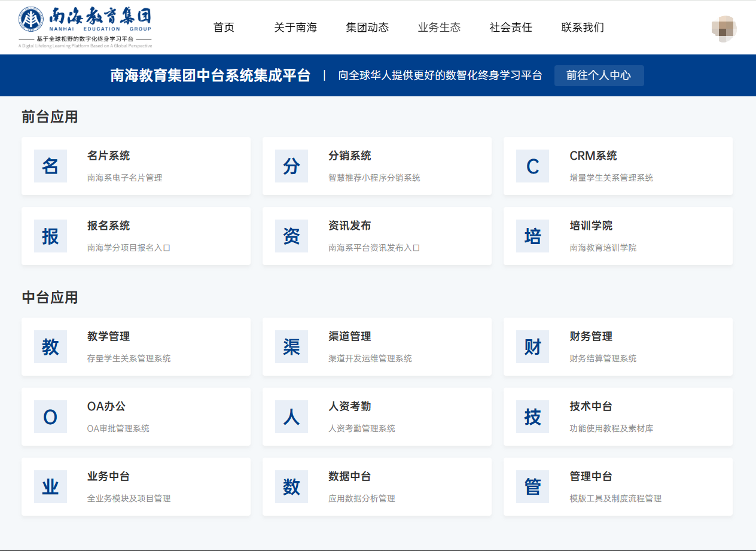Open the 管理中台 title link
Screen dimensions: 756x551
click(x=591, y=476)
